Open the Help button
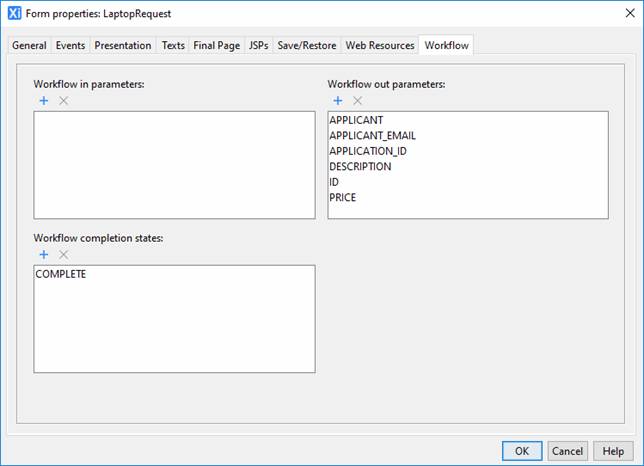 [614, 451]
